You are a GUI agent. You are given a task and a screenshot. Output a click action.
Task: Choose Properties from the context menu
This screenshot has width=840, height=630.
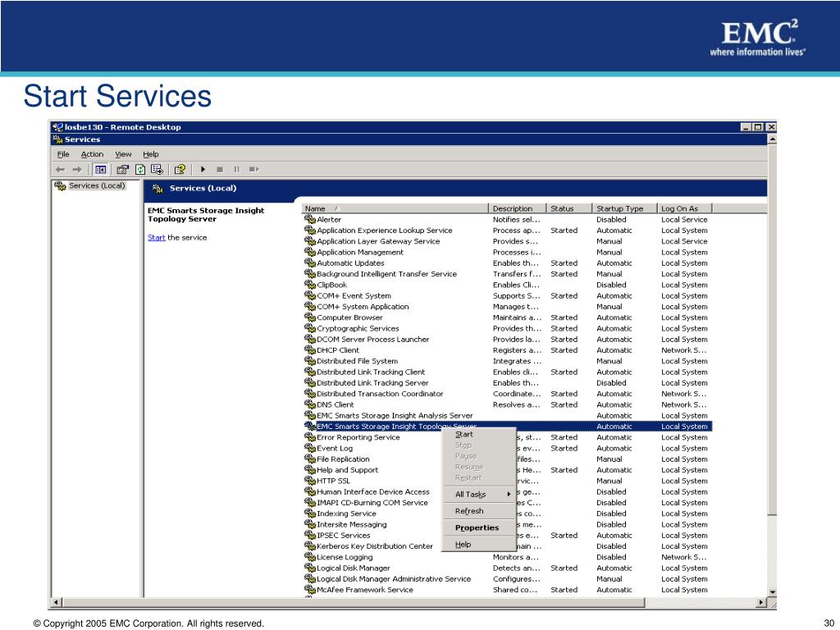[x=479, y=527]
